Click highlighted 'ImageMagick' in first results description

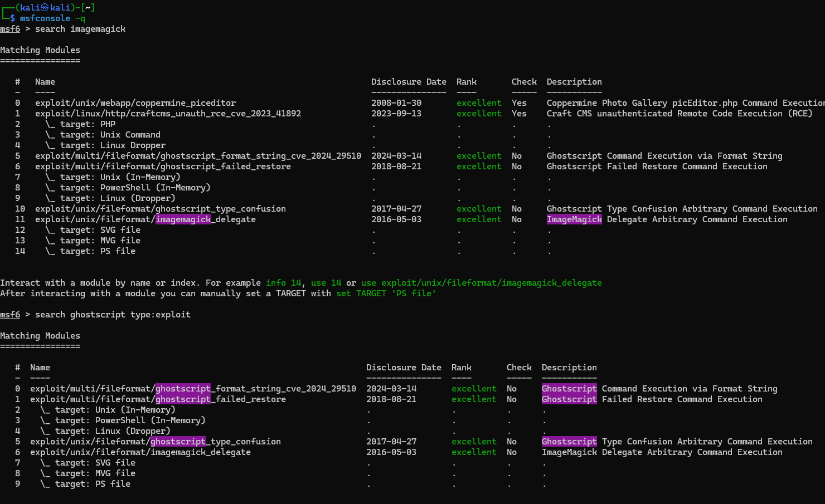tap(574, 219)
